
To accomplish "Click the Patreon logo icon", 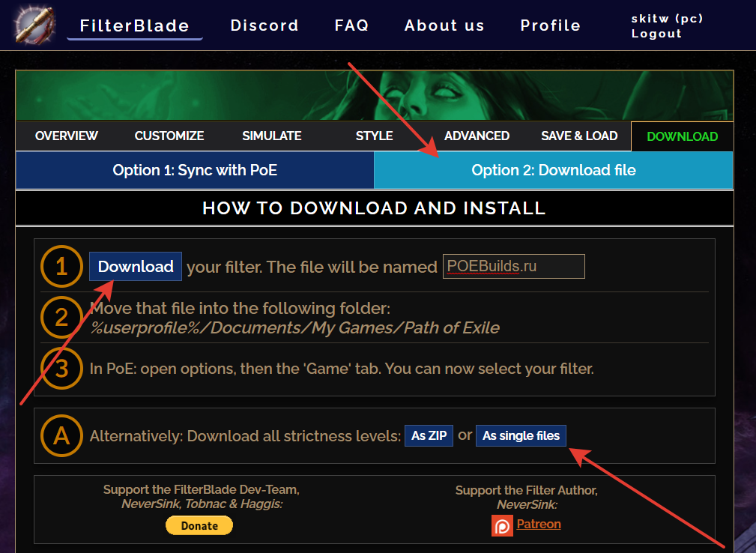I will tap(502, 525).
